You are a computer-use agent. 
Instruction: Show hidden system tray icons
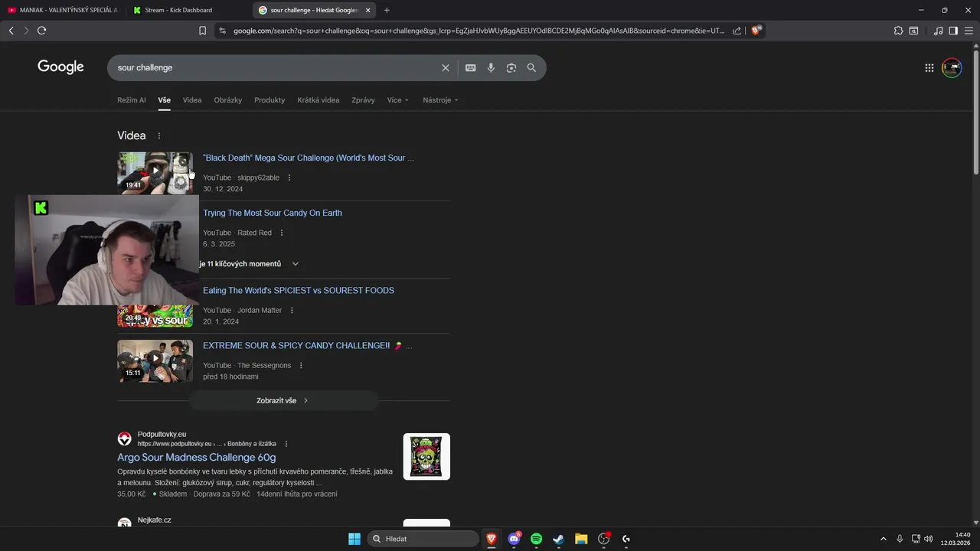[883, 539]
